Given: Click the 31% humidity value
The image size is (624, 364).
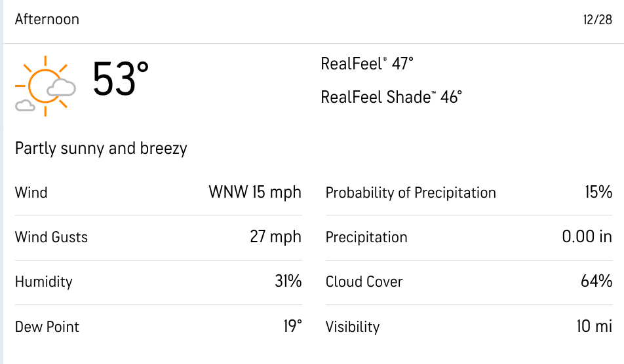Looking at the screenshot, I should tap(288, 282).
